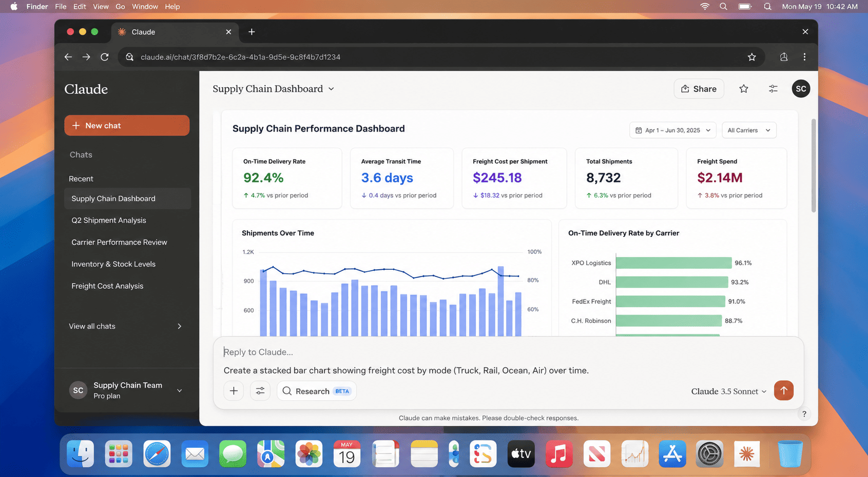Open Photos from the dock

click(x=308, y=454)
